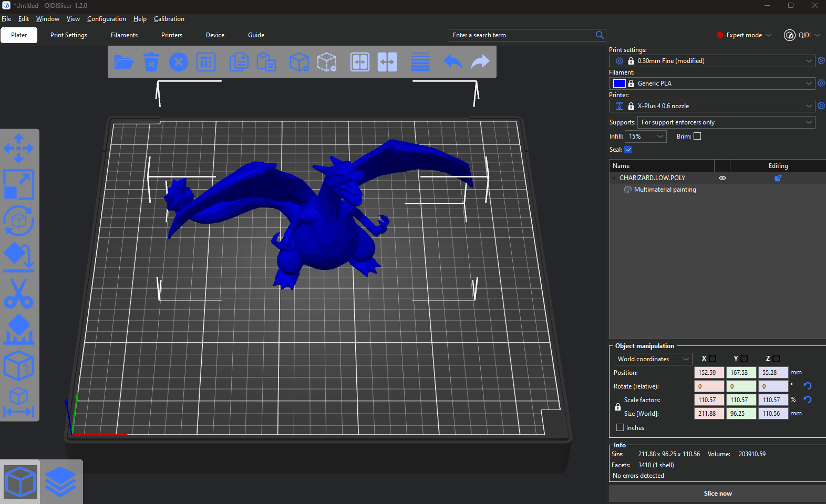Click the blue filament color swatch
Image resolution: width=826 pixels, height=504 pixels.
(619, 83)
